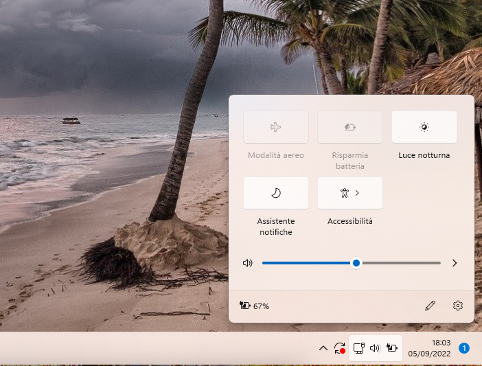Click the Assistente notifiche label text
This screenshot has height=366, width=482.
(x=276, y=227)
